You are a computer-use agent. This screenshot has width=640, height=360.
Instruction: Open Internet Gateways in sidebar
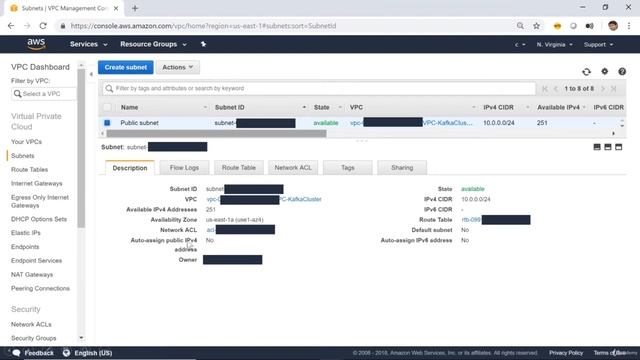(x=37, y=183)
